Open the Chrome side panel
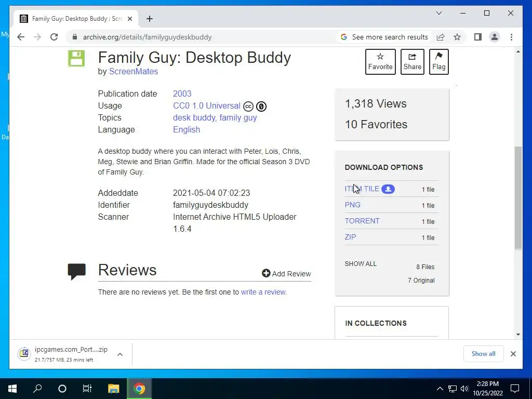This screenshot has height=399, width=532. click(x=478, y=37)
